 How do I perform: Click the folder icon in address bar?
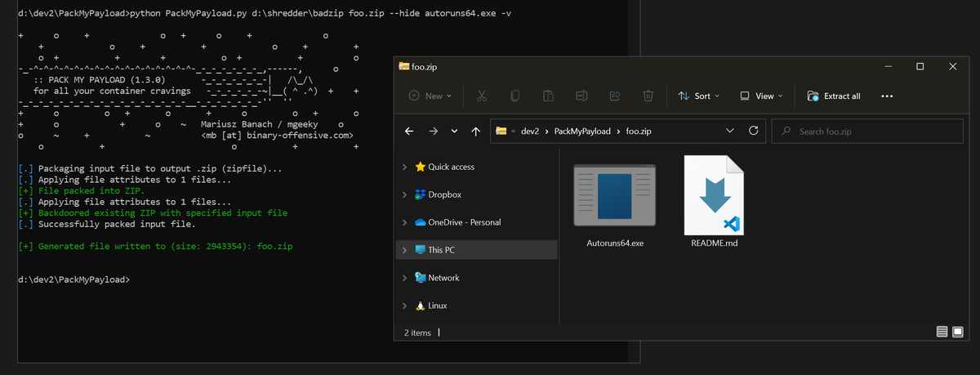point(500,131)
